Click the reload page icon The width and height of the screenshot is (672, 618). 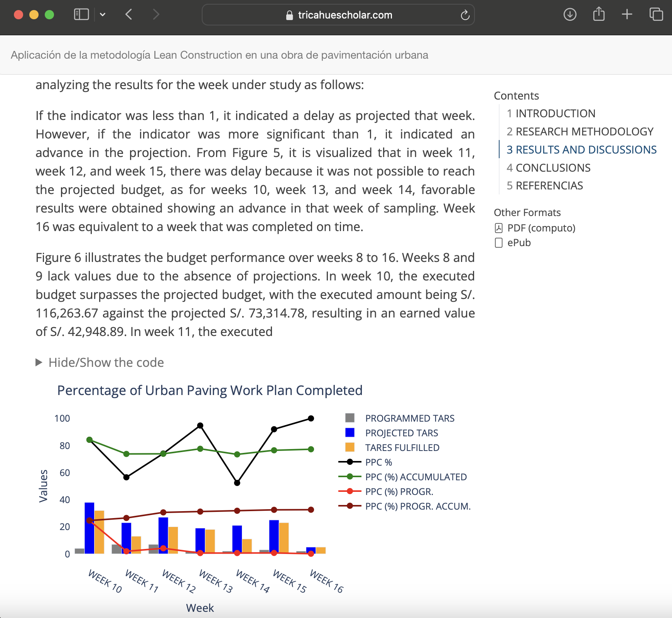(x=465, y=15)
